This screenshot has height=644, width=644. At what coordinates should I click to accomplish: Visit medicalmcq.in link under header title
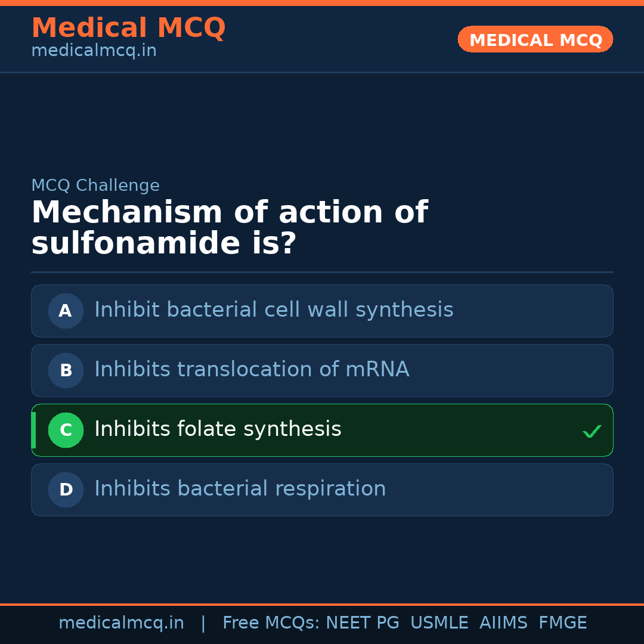point(94,51)
